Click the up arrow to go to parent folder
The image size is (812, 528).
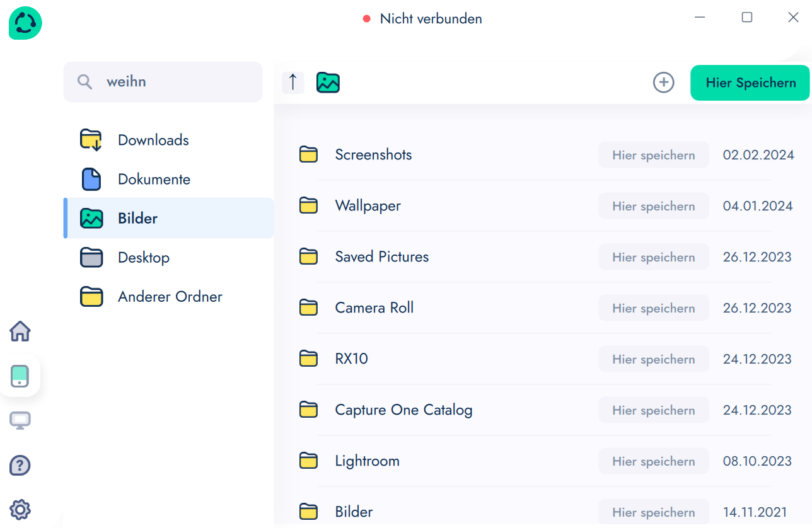click(x=293, y=83)
